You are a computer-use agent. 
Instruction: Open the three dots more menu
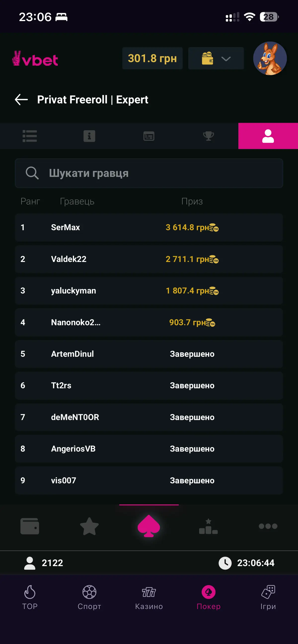tap(268, 526)
